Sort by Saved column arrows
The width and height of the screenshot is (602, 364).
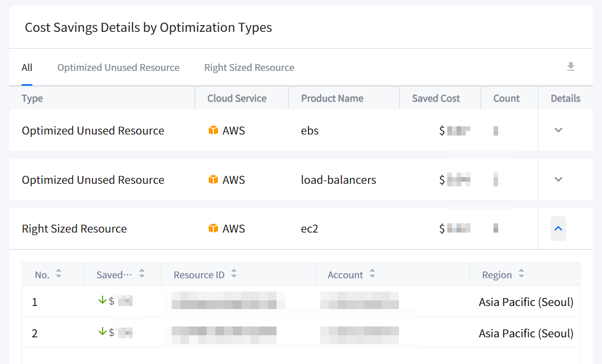(142, 274)
